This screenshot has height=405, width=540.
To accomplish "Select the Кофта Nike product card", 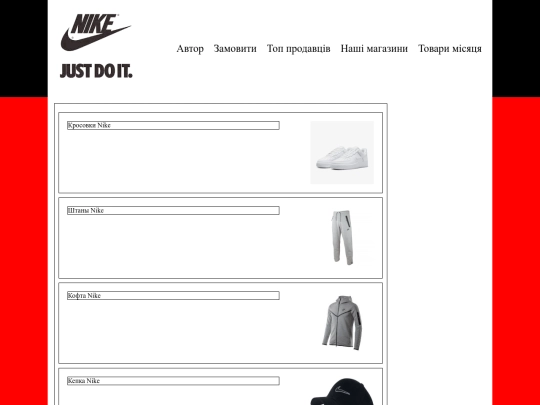I will (220, 323).
